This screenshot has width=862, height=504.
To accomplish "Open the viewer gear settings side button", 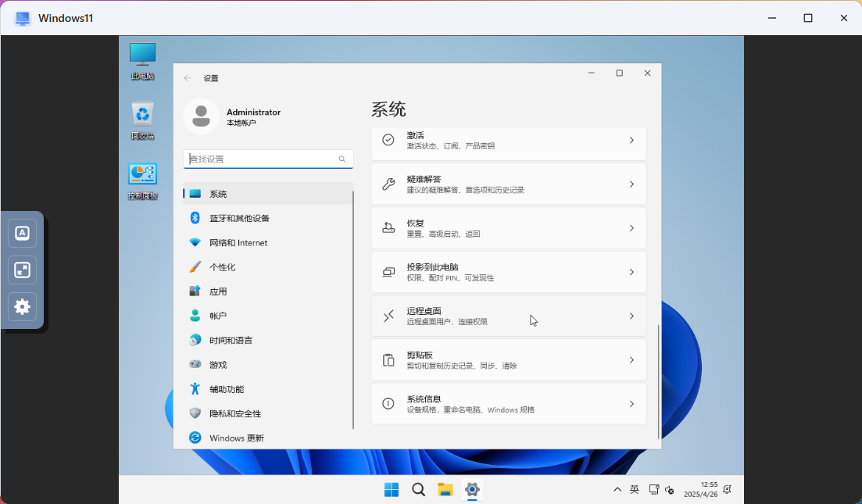I will click(x=23, y=306).
